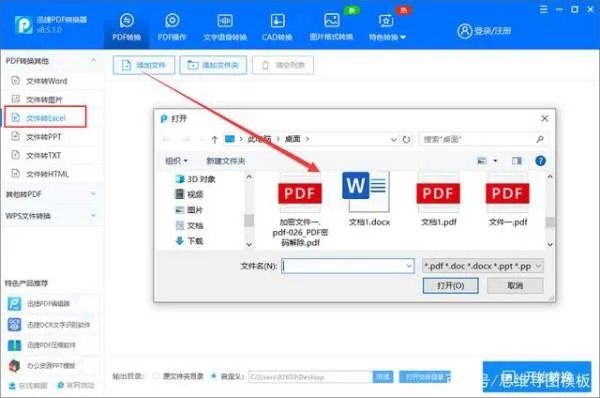
Task: Expand the 其他转PDF sidebar section
Action: (x=51, y=194)
